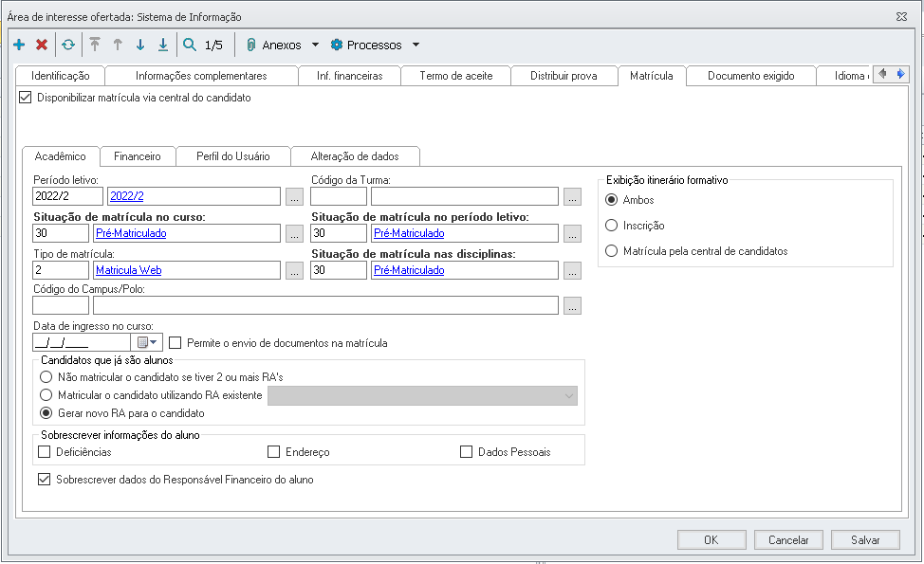
Task: Click the refresh record icon
Action: point(68,45)
